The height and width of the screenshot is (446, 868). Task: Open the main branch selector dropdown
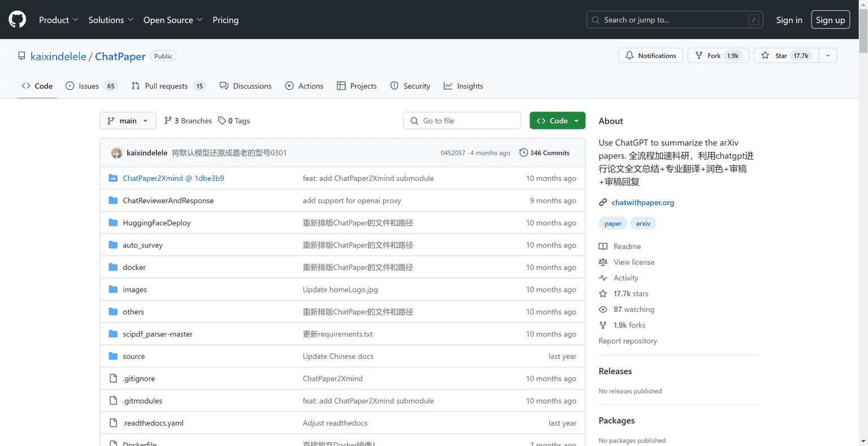coord(128,120)
